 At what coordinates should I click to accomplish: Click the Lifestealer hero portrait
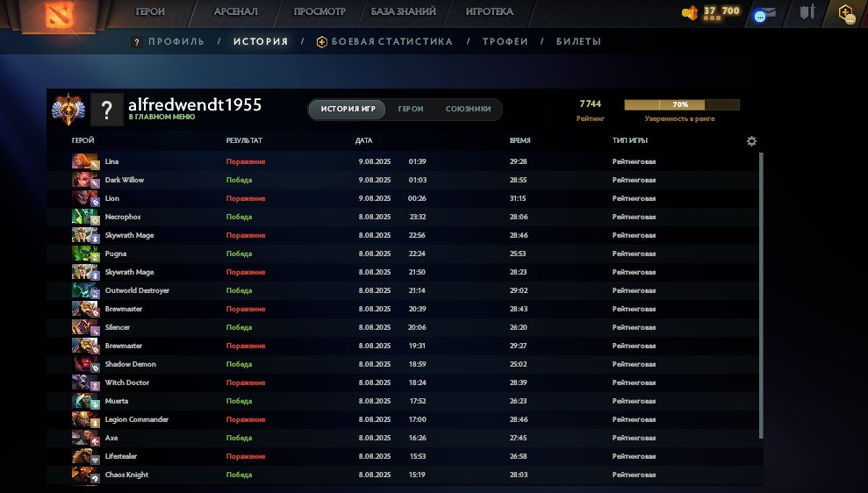[85, 456]
